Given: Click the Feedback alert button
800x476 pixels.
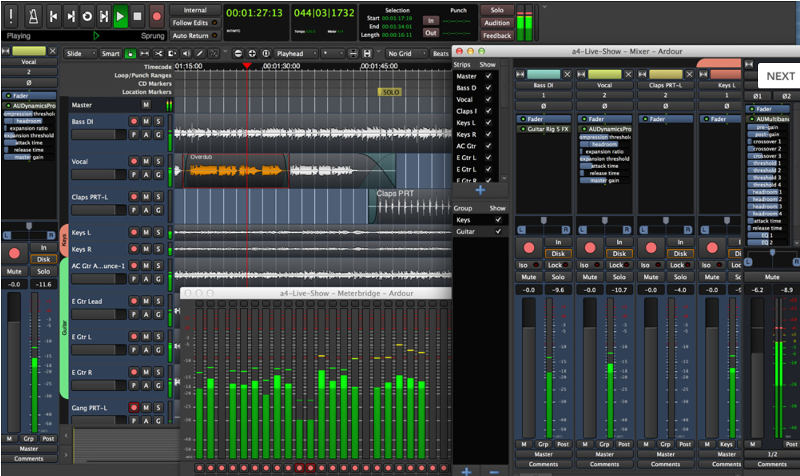Looking at the screenshot, I should (497, 36).
